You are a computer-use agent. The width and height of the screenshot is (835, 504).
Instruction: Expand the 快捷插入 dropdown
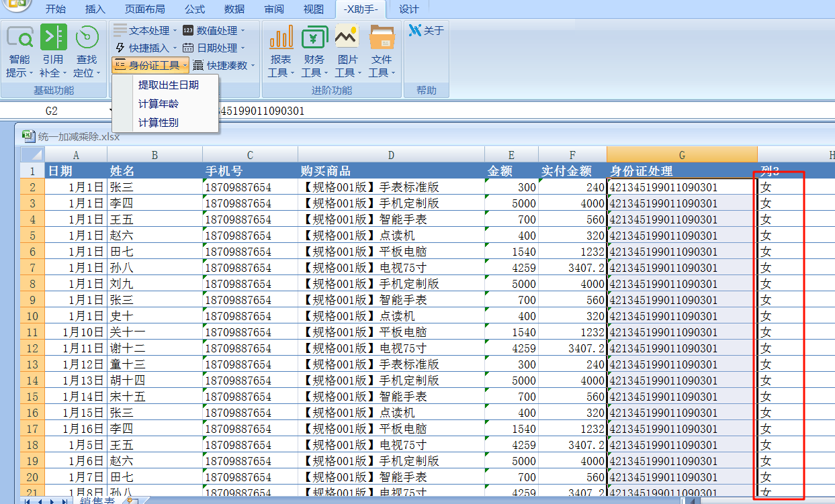[x=175, y=48]
